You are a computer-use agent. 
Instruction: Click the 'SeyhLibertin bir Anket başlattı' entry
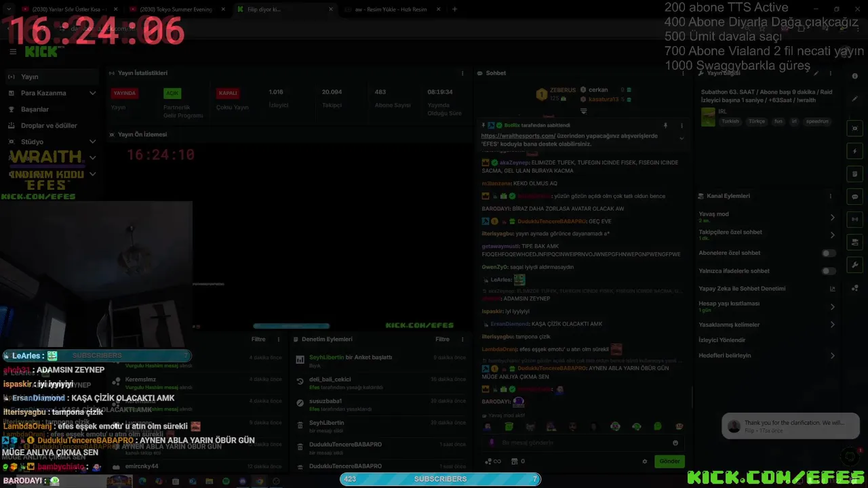(x=381, y=361)
